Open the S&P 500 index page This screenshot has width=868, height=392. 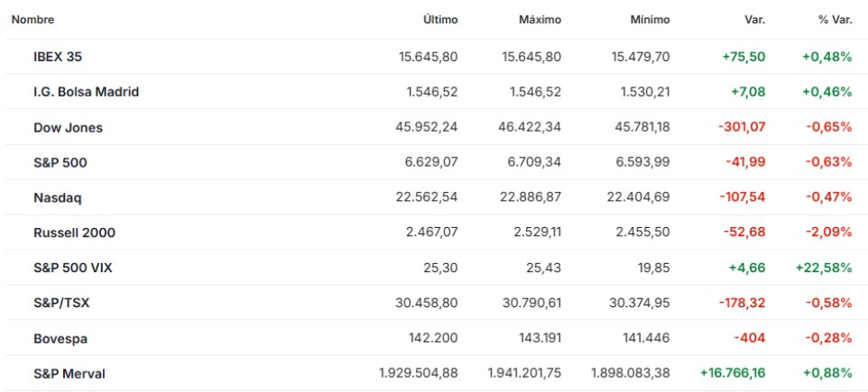60,162
